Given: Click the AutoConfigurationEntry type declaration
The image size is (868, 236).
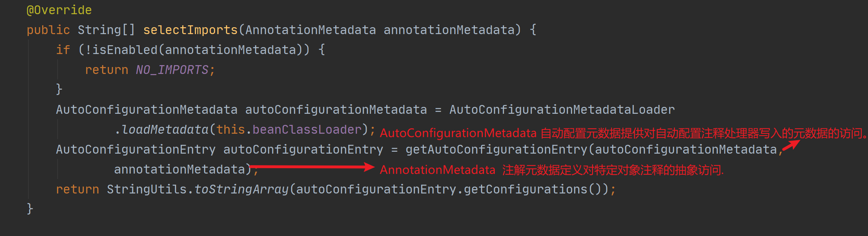Looking at the screenshot, I should tap(136, 149).
